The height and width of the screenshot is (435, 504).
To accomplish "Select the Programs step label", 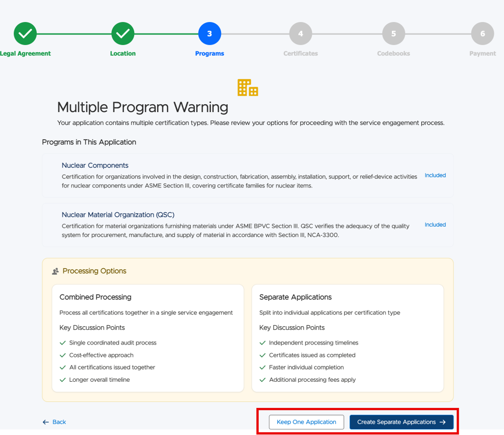I will [210, 53].
